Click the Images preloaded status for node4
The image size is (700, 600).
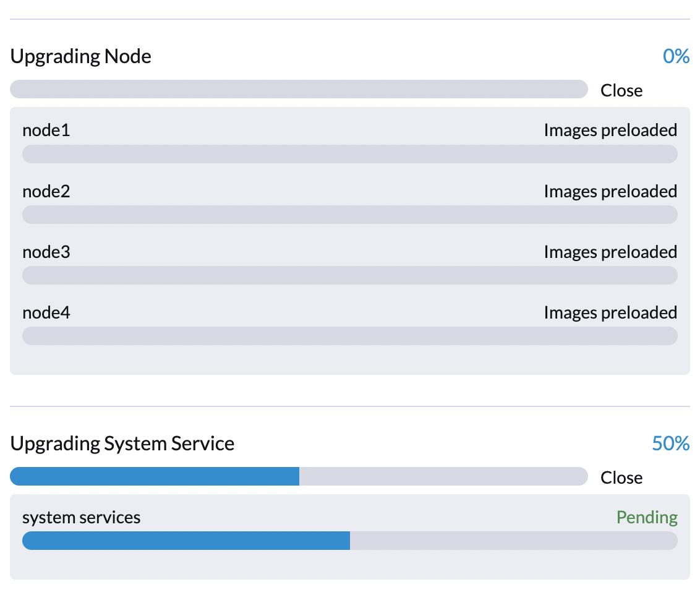pyautogui.click(x=610, y=313)
